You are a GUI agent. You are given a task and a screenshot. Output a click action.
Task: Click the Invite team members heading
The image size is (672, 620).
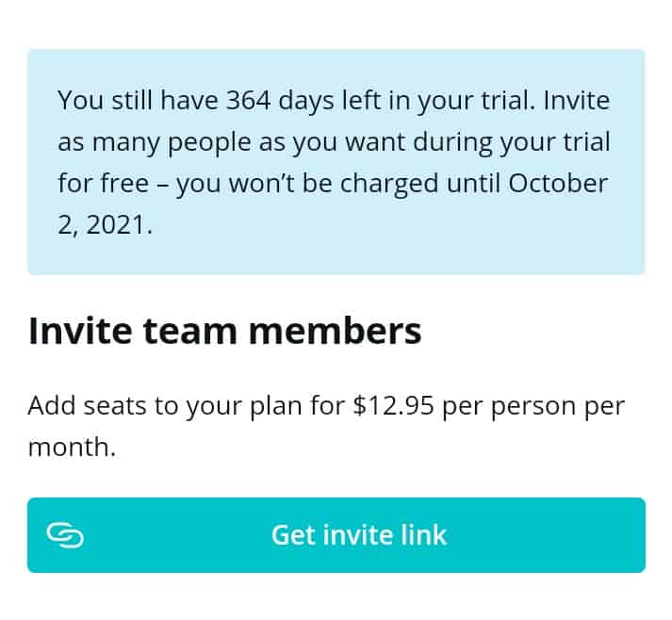click(x=224, y=332)
